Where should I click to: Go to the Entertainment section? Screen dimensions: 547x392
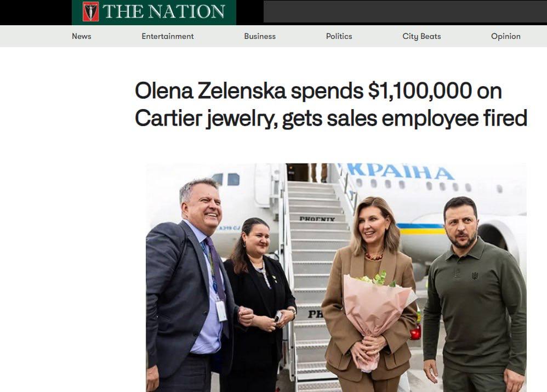168,36
